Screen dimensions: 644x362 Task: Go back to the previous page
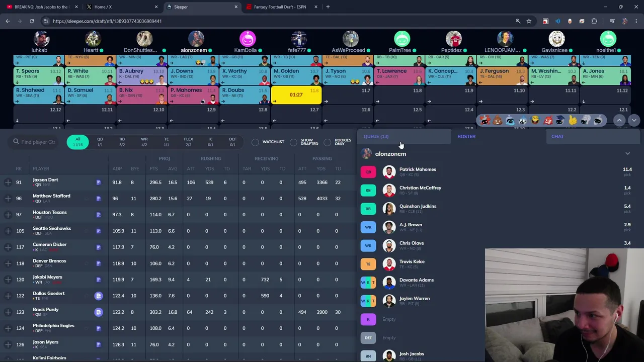point(8,21)
